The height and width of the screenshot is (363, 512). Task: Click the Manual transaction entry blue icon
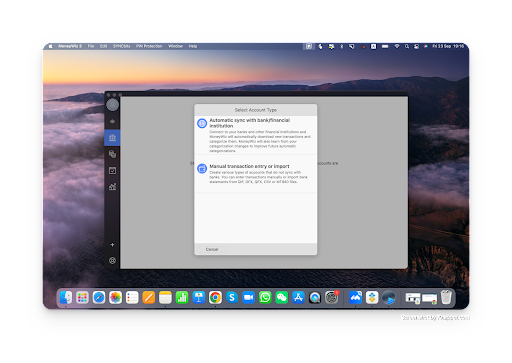202,169
